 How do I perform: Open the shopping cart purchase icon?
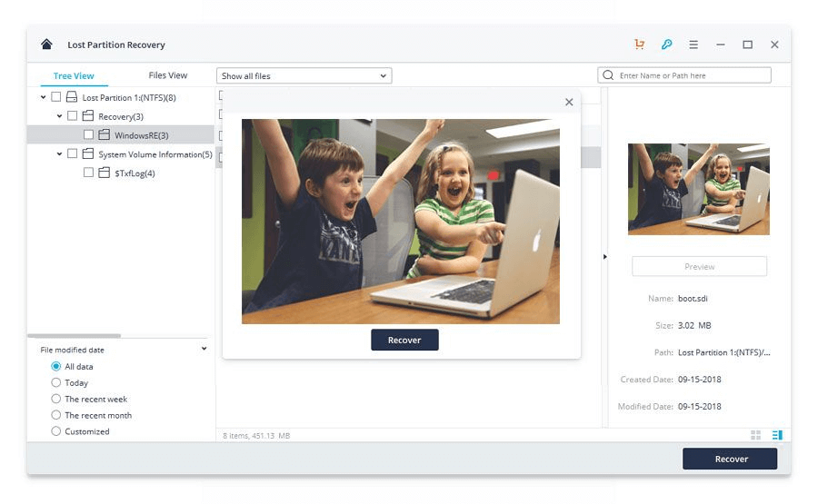click(640, 44)
